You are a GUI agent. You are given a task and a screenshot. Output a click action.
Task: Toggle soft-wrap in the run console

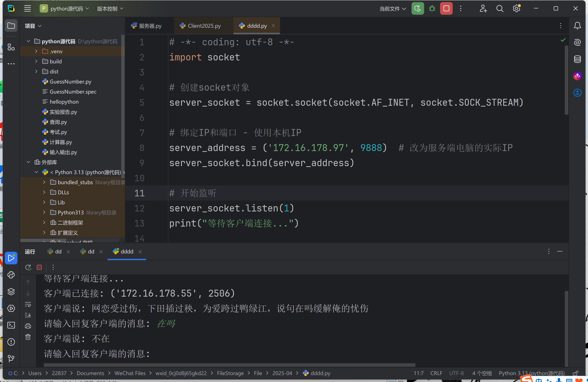click(x=28, y=304)
